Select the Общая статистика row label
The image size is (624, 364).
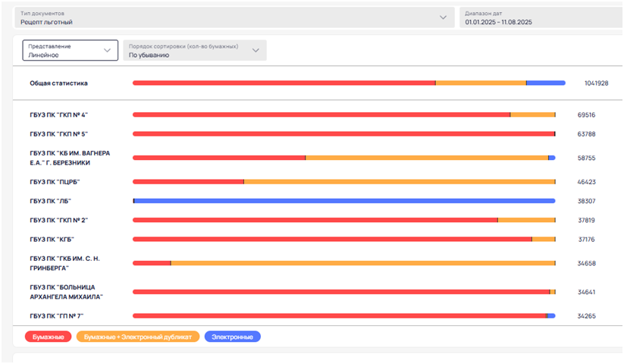tap(58, 83)
